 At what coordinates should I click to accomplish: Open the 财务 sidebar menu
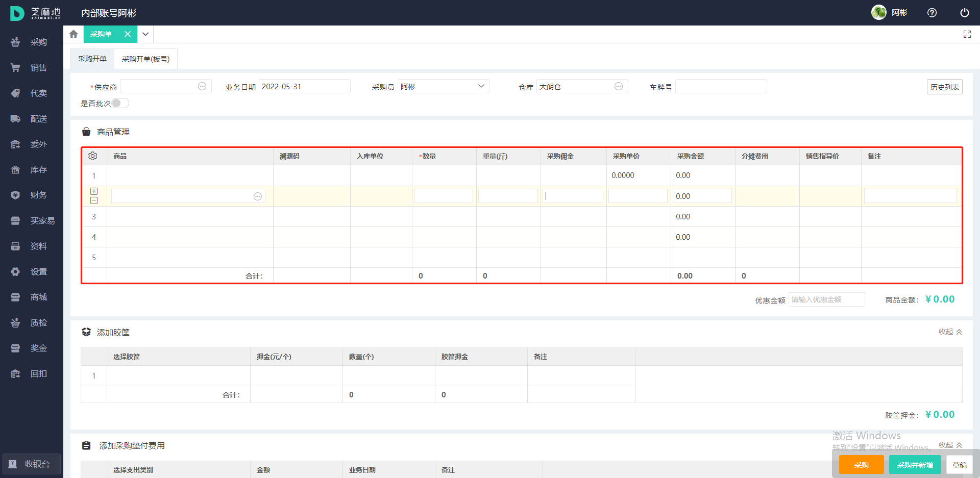(x=32, y=195)
